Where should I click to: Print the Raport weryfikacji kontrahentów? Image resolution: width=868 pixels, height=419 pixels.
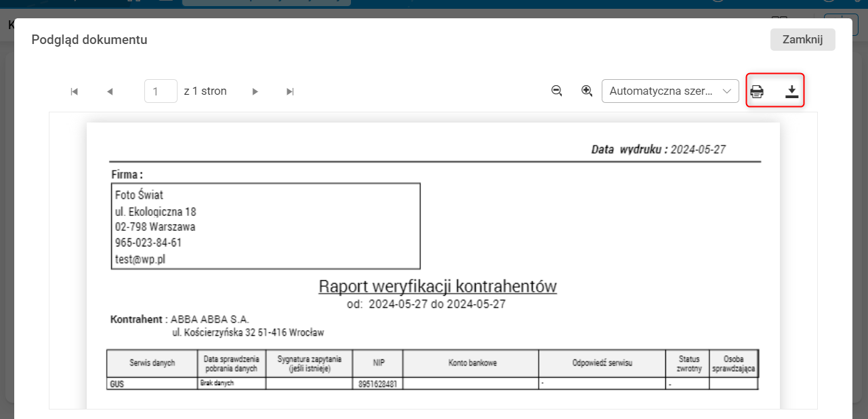(x=757, y=91)
